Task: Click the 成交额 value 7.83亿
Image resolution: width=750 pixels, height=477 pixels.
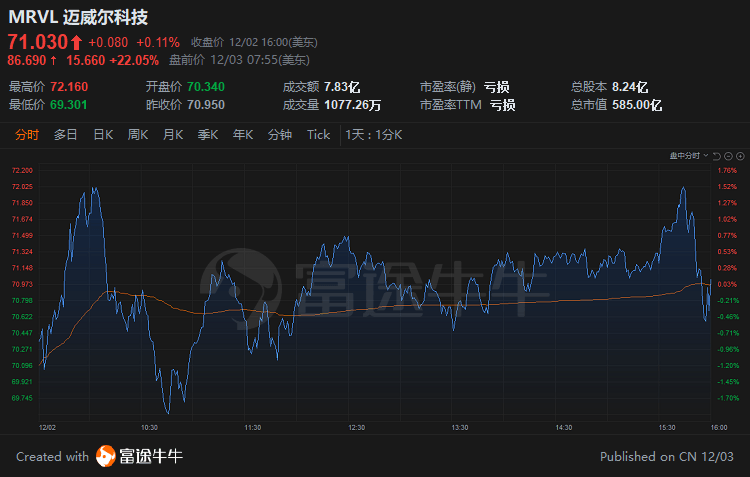Action: tap(342, 87)
